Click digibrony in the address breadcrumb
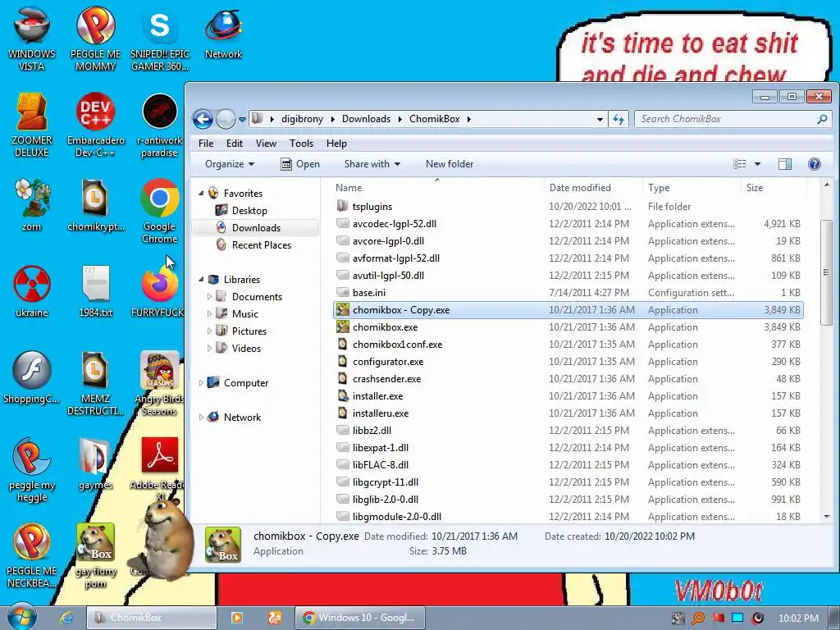Screen dimensions: 840x630 click(302, 119)
